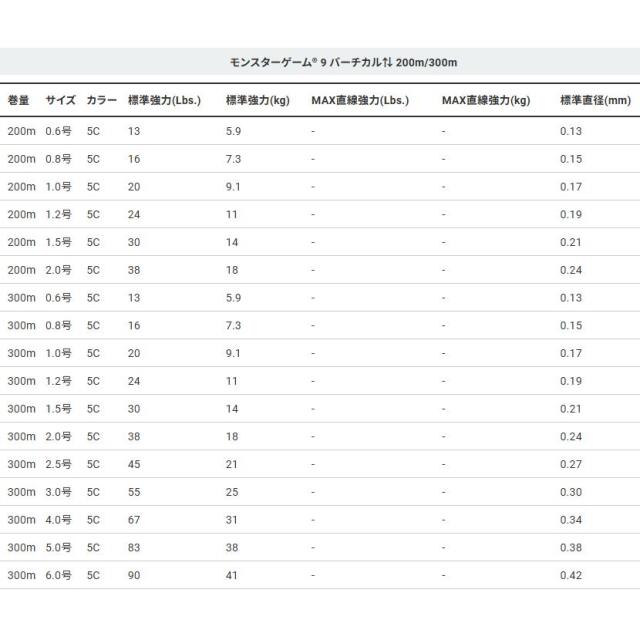The width and height of the screenshot is (640, 640).
Task: Click the 67 Lbs value in 4.0号 row
Action: point(134,520)
